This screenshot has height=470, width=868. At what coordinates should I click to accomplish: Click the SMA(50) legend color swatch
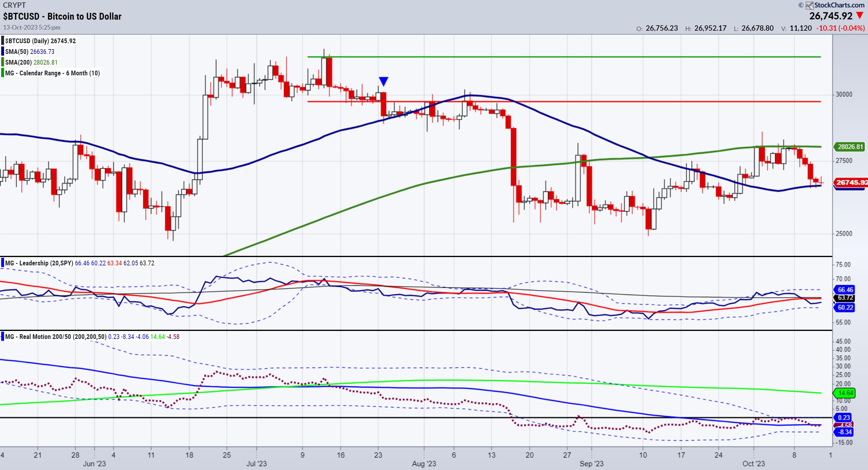[x=3, y=52]
